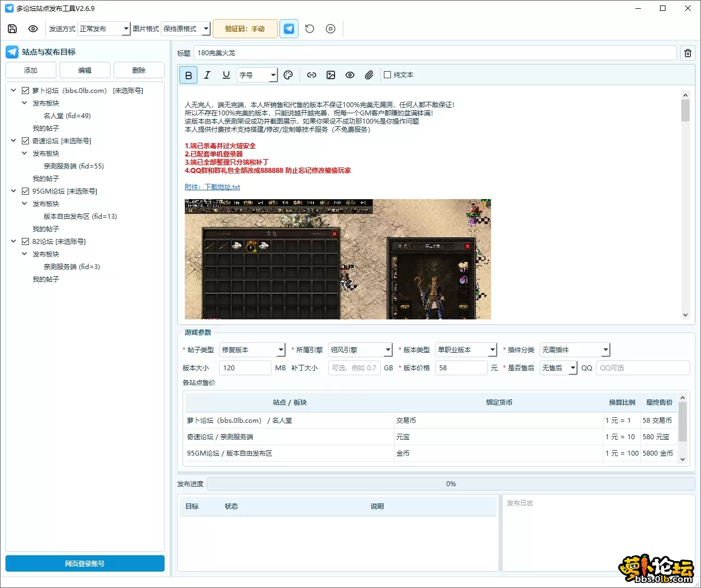This screenshot has height=588, width=701.
Task: Toggle italic formatting in editor
Action: [207, 75]
